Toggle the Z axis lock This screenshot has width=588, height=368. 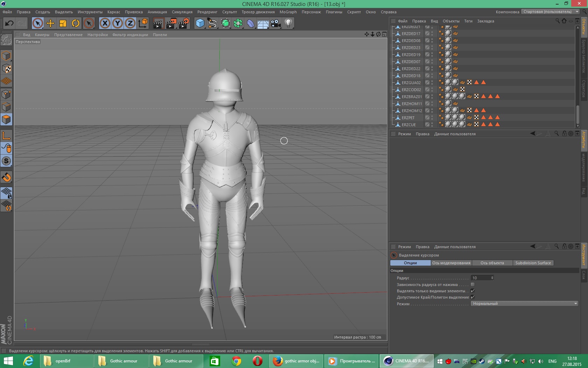click(130, 23)
